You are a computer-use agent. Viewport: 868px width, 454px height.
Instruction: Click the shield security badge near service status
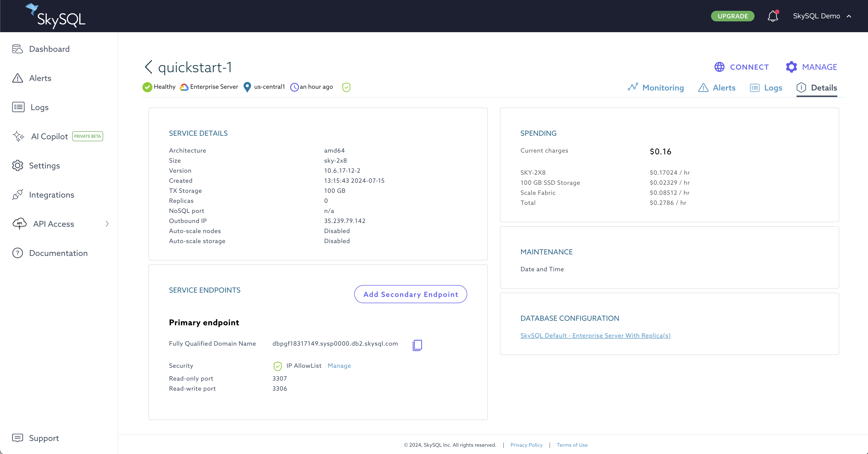point(346,87)
